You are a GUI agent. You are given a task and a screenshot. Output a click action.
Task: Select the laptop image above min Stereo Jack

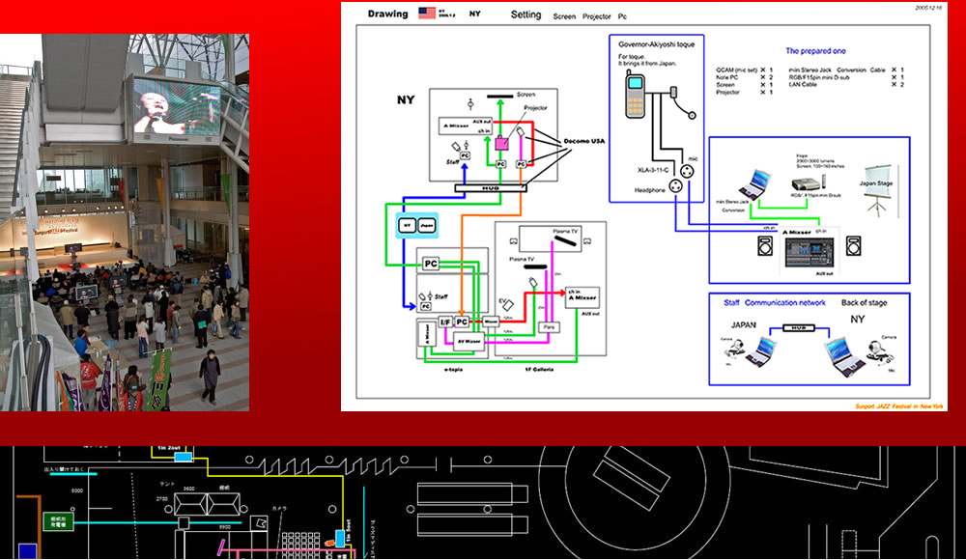(755, 184)
